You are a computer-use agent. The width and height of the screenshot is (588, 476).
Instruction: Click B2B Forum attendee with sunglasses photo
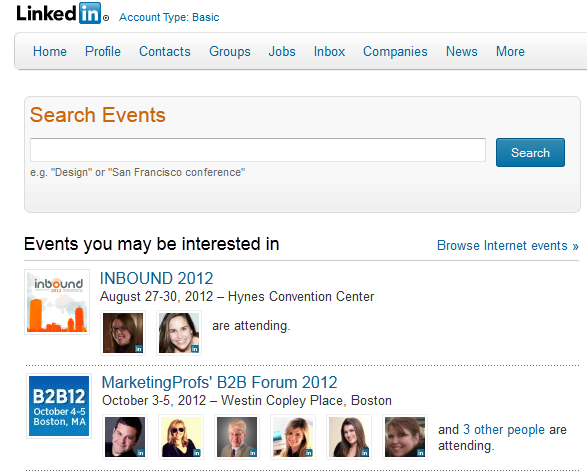(x=181, y=437)
